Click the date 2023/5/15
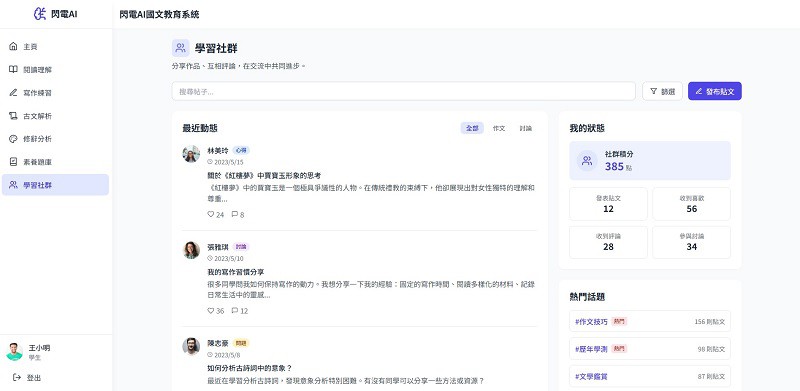This screenshot has height=391, width=800. click(x=229, y=162)
